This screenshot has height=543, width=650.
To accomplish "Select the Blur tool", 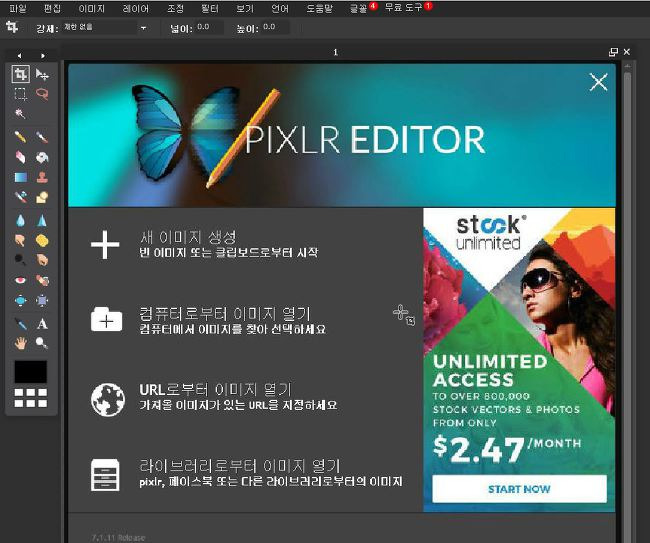I will click(20, 221).
